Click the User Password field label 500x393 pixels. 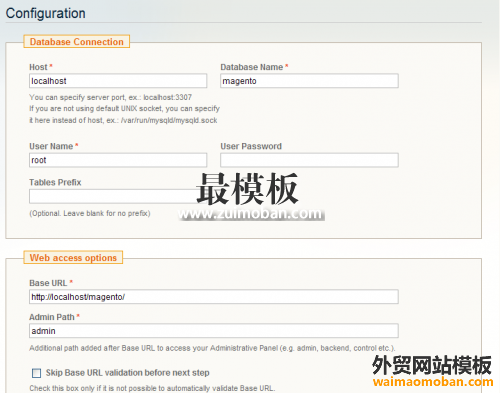coord(251,146)
